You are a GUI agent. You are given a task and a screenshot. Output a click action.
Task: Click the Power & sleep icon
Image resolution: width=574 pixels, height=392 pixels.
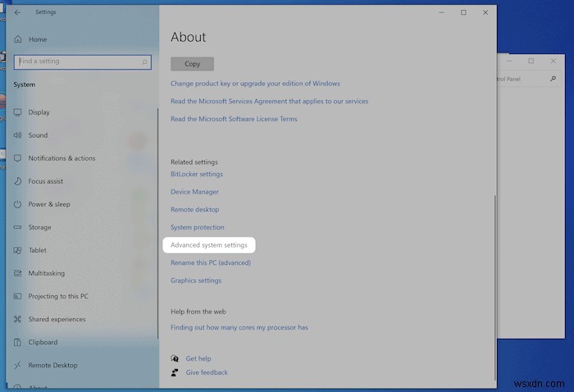point(17,204)
